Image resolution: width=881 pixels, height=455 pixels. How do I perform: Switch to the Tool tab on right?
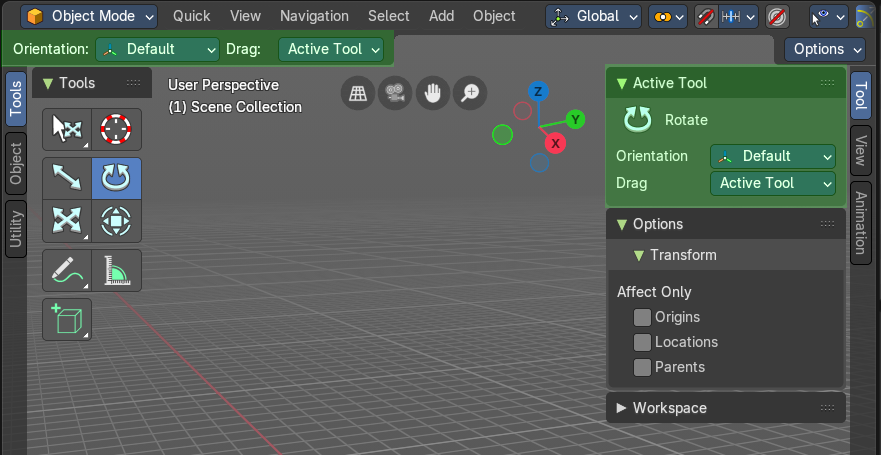pyautogui.click(x=861, y=95)
